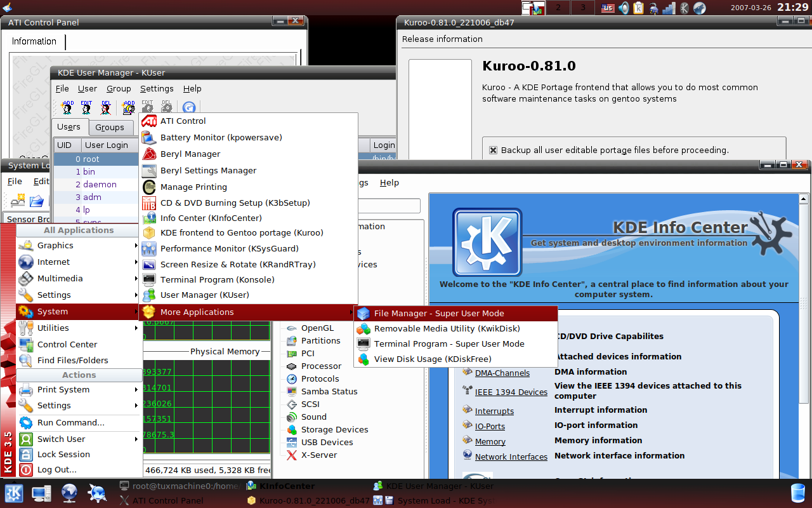Click the User Login column header
812x508 pixels.
point(109,145)
